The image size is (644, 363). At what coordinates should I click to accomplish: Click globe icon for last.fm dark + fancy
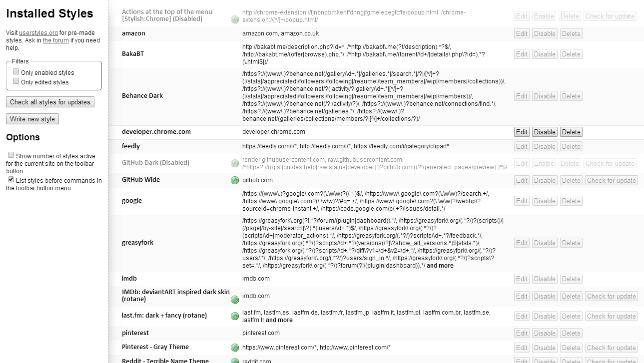click(235, 316)
